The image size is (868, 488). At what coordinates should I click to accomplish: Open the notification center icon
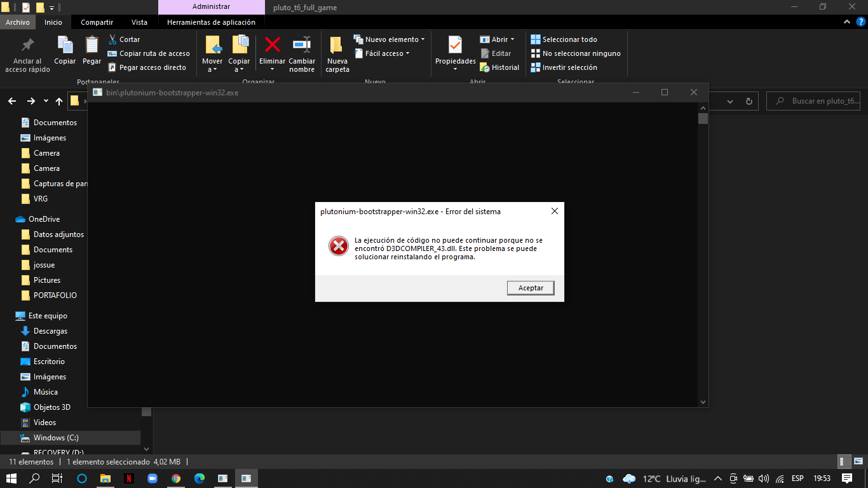(847, 478)
